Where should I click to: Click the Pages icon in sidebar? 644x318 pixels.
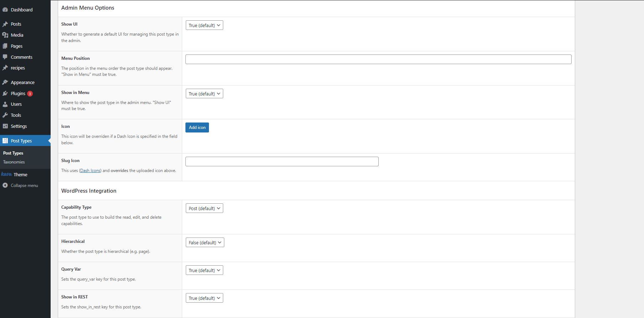click(5, 46)
